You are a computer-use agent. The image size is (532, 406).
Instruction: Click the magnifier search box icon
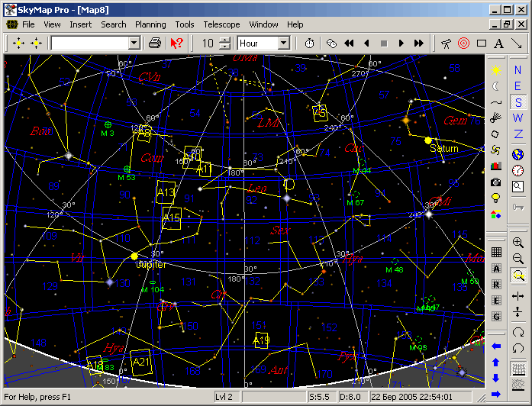click(x=517, y=186)
